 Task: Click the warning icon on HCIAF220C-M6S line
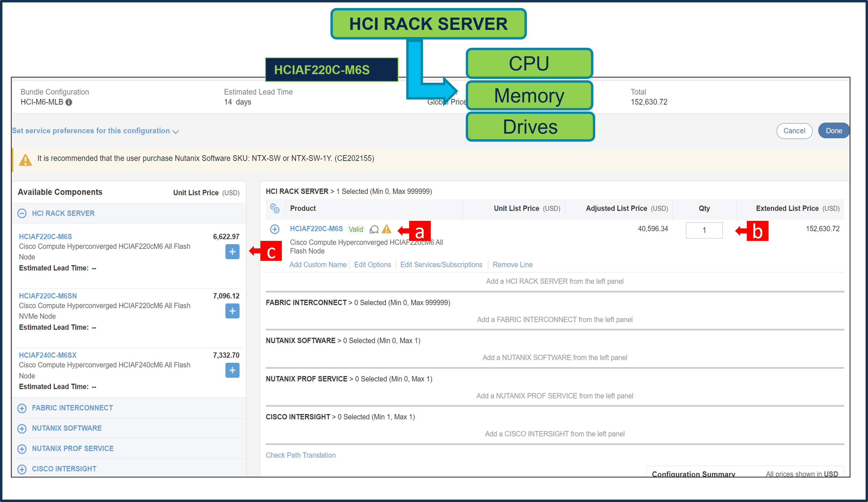pyautogui.click(x=387, y=229)
